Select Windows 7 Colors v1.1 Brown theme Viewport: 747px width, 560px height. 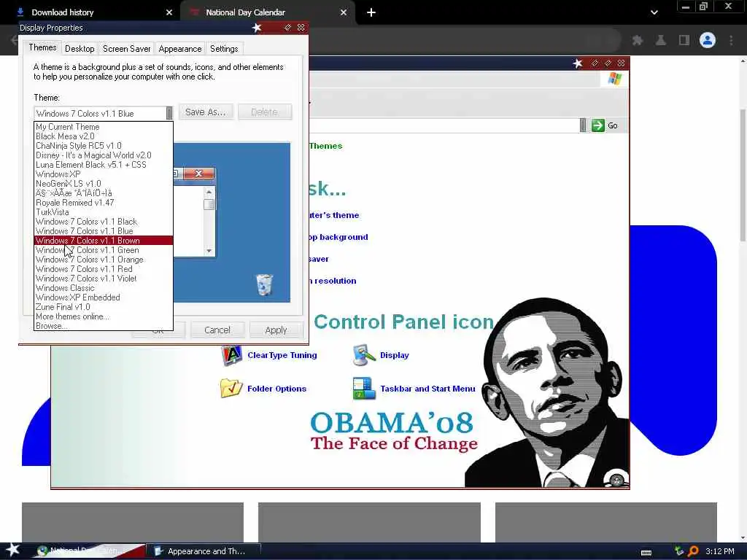pyautogui.click(x=104, y=241)
